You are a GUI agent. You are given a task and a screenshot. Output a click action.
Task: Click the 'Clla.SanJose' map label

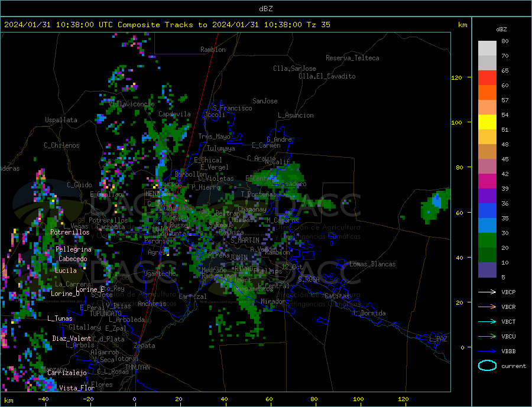point(294,69)
